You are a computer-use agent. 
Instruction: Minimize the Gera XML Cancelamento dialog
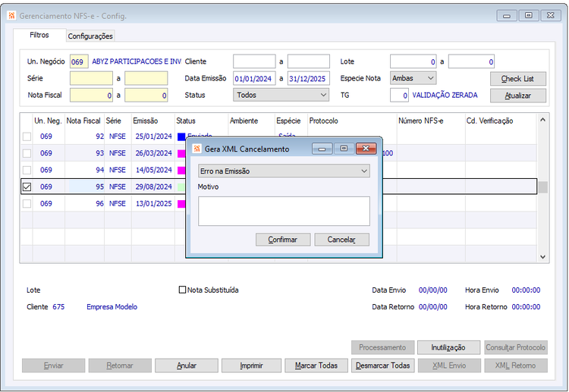click(322, 149)
